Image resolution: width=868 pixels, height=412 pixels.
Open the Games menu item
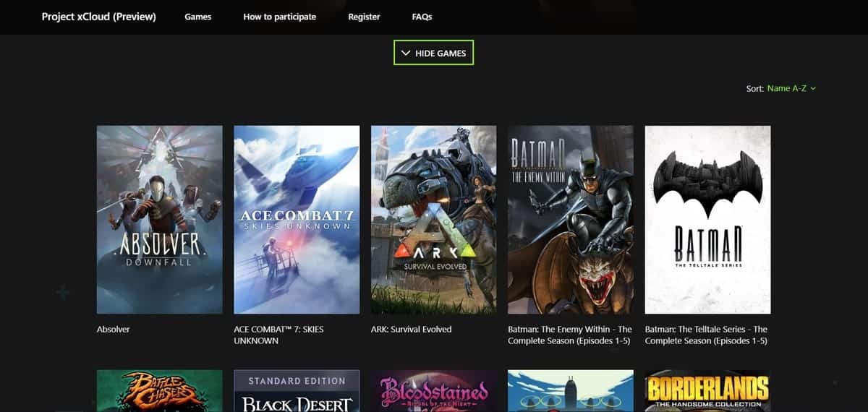198,17
